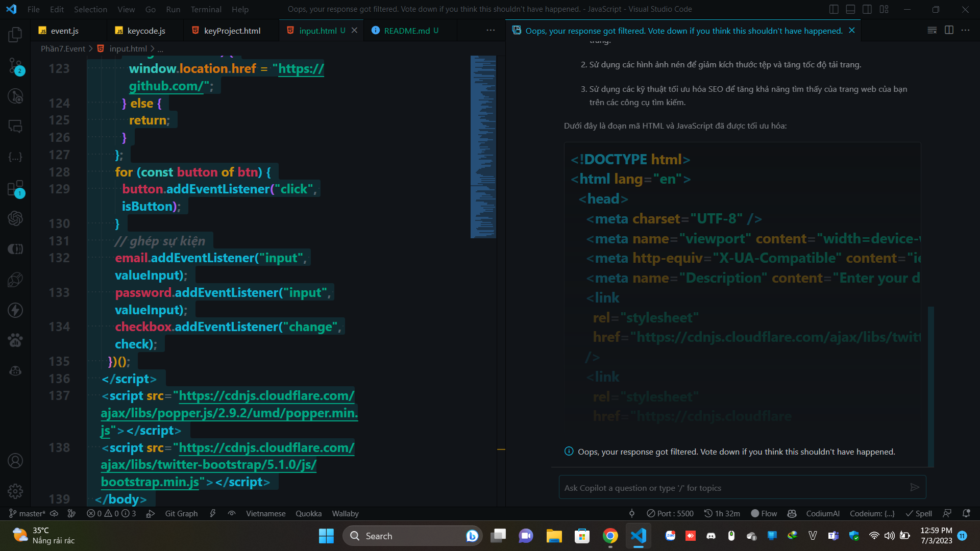Expand the Phần7.Event breadcrumb folder

pyautogui.click(x=63, y=48)
